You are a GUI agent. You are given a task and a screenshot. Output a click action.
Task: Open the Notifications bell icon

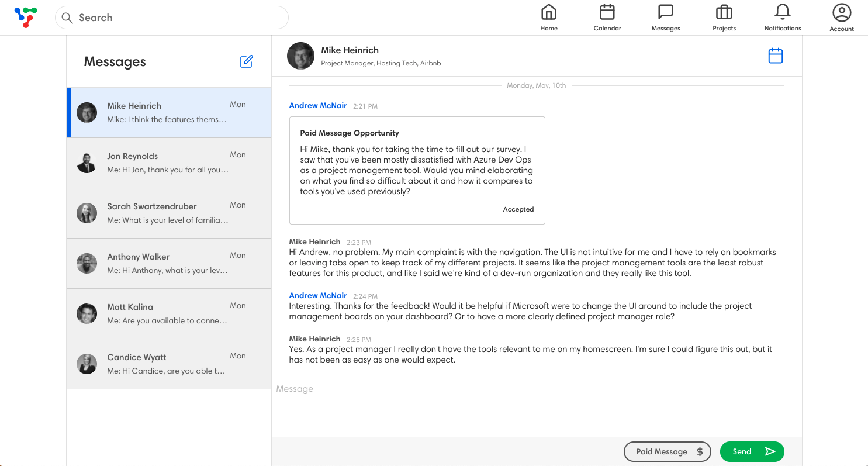click(x=782, y=18)
